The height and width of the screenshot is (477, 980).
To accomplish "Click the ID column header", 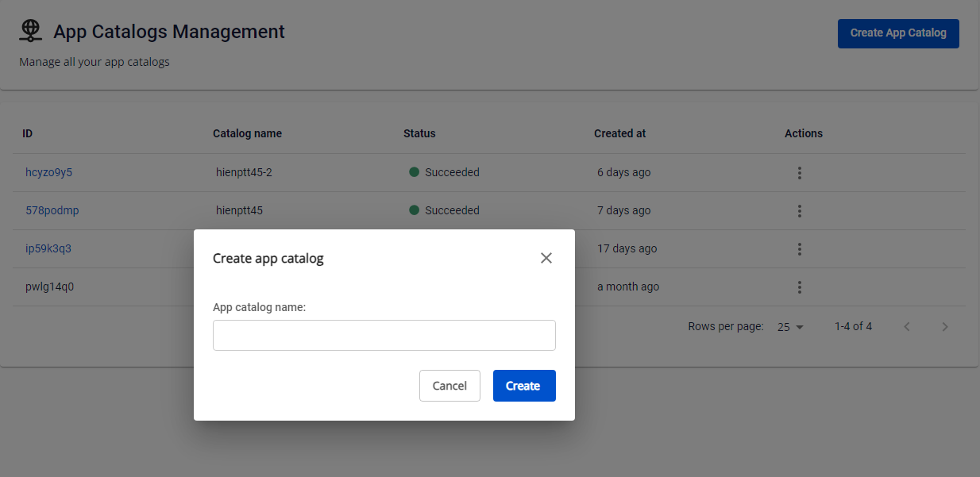I will tap(27, 133).
